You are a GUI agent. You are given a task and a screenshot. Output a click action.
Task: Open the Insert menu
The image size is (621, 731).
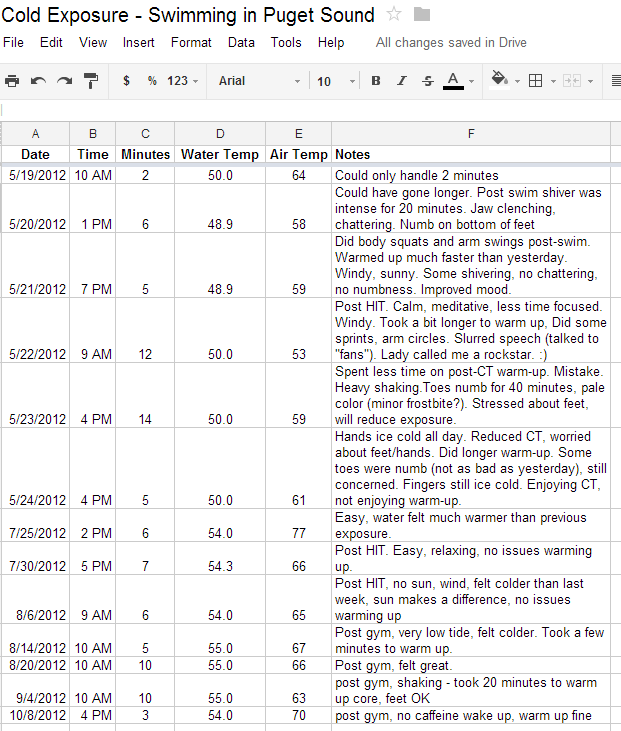click(138, 43)
